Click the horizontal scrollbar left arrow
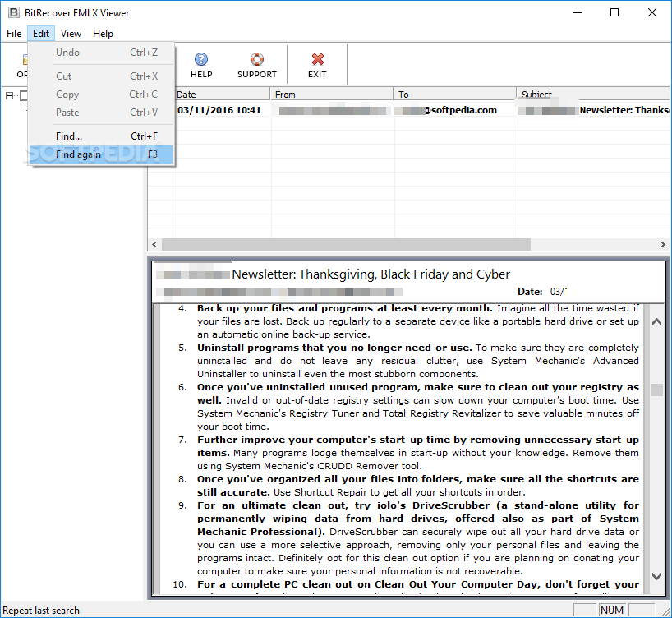This screenshot has height=618, width=672. click(154, 244)
